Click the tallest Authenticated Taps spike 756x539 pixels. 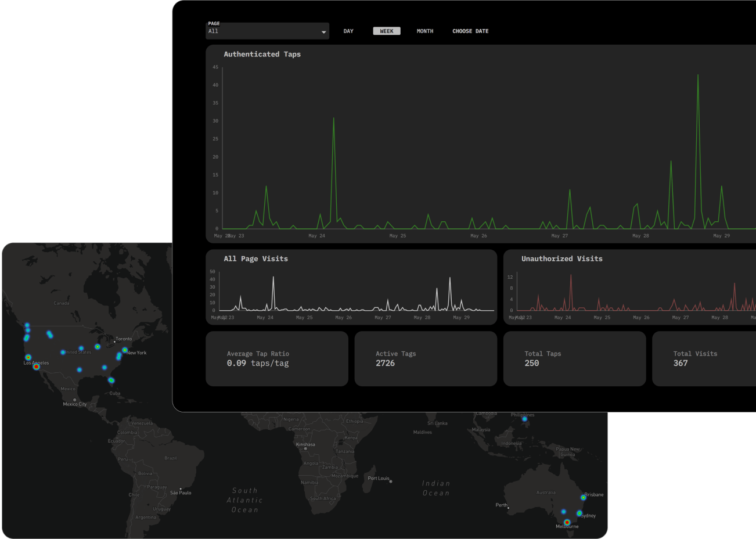[x=698, y=76]
